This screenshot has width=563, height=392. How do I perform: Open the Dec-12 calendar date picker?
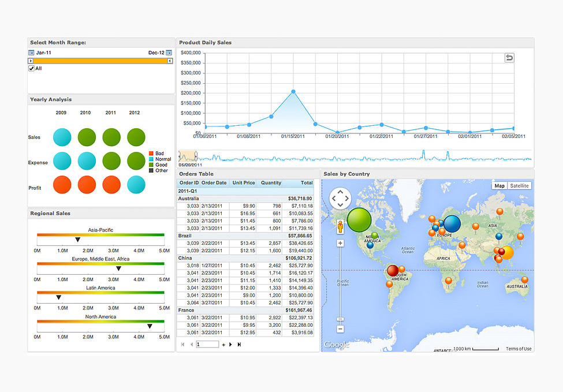[x=169, y=52]
